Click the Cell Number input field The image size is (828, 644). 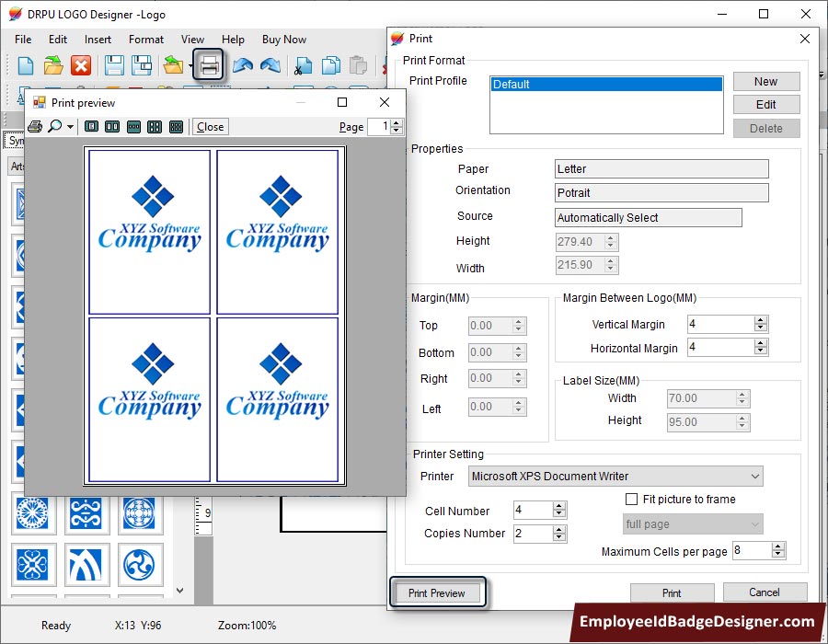534,510
